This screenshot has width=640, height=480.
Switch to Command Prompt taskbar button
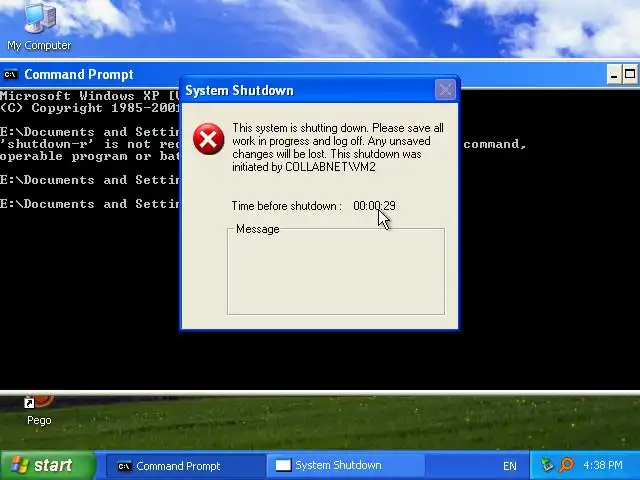(x=184, y=466)
